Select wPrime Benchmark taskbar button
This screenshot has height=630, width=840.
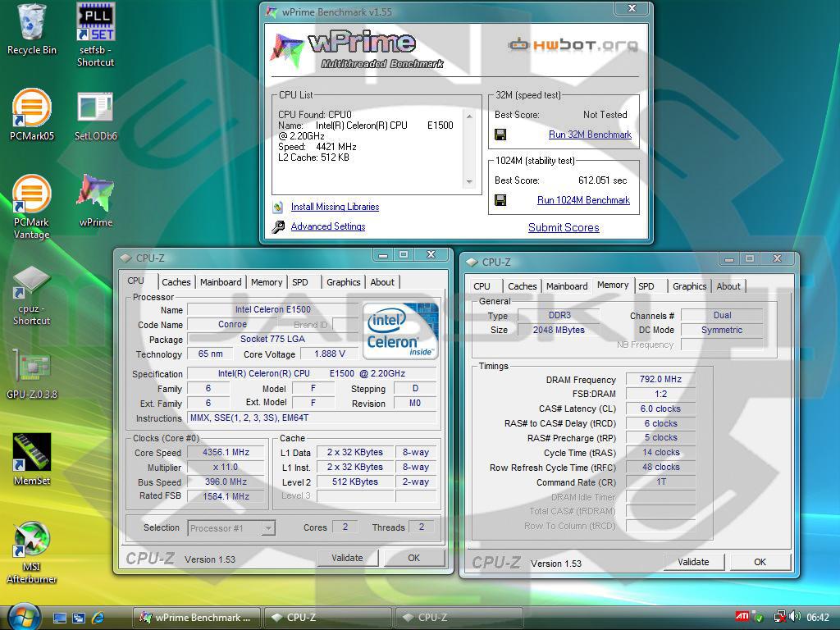196,618
